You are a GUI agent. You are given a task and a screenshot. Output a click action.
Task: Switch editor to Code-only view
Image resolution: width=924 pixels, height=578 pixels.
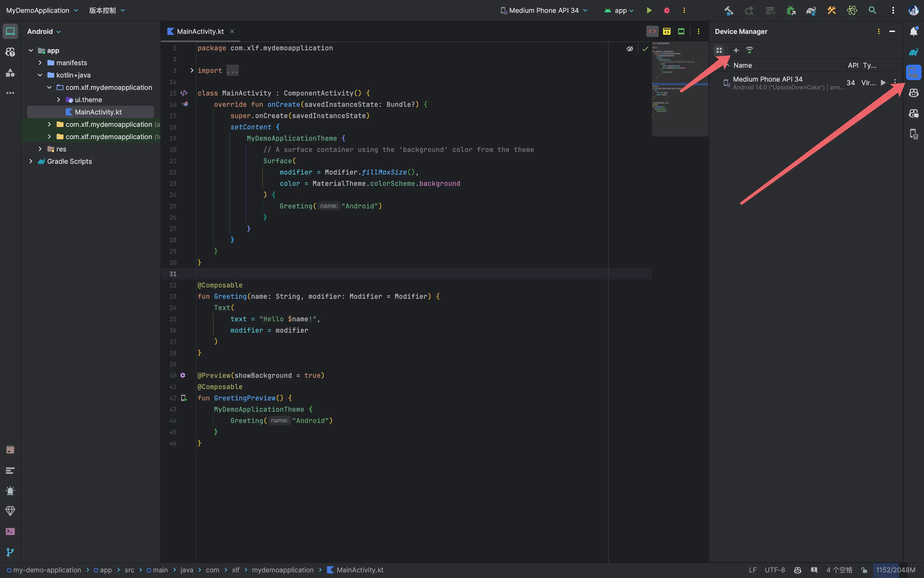pyautogui.click(x=652, y=31)
